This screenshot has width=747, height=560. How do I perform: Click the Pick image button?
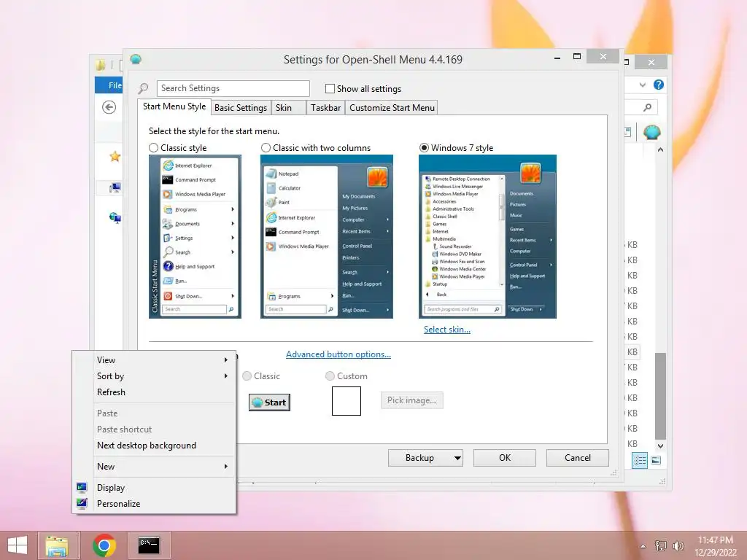click(x=411, y=400)
